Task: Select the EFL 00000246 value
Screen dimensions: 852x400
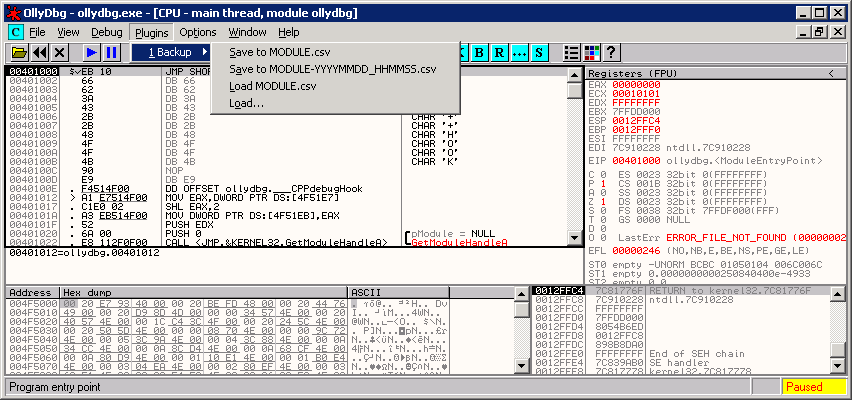Action: coord(636,251)
